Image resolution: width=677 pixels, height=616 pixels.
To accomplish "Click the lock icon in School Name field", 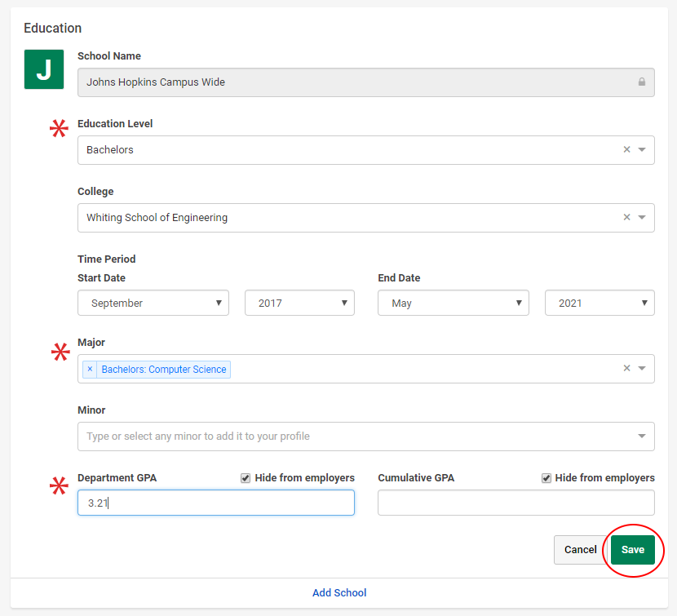I will 642,82.
